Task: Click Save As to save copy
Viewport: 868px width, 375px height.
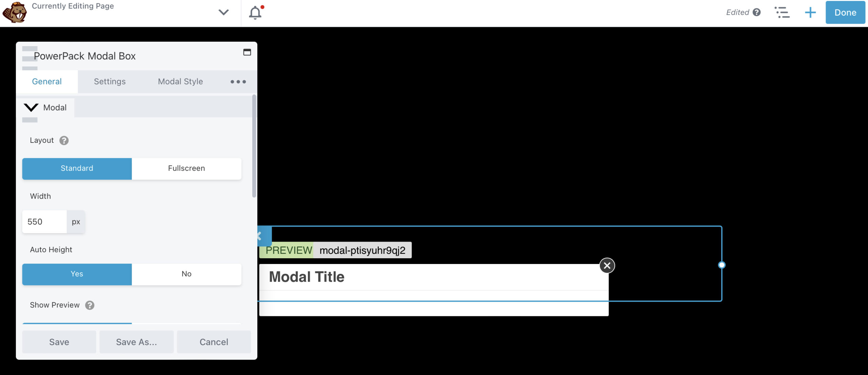Action: click(136, 341)
